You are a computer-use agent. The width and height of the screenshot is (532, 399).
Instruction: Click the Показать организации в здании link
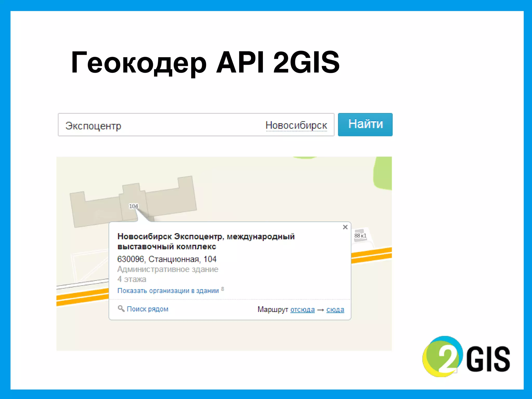(x=168, y=291)
